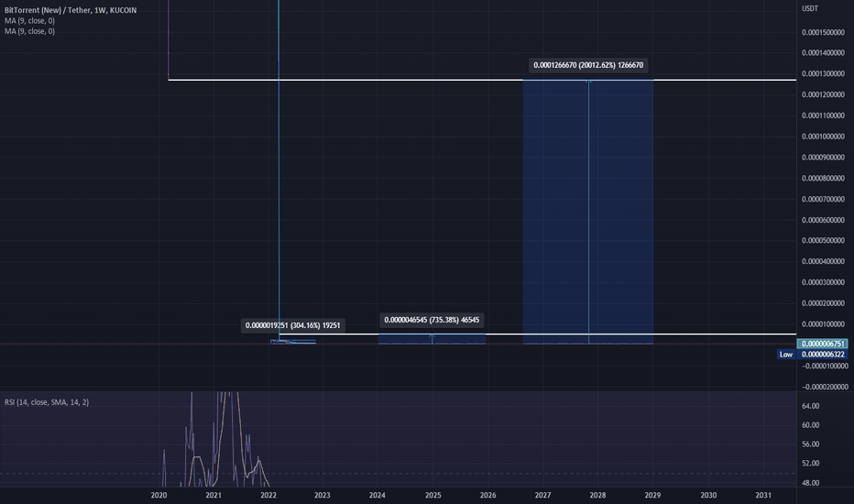Click the 2026 label on time axis
The width and height of the screenshot is (854, 504).
point(488,495)
